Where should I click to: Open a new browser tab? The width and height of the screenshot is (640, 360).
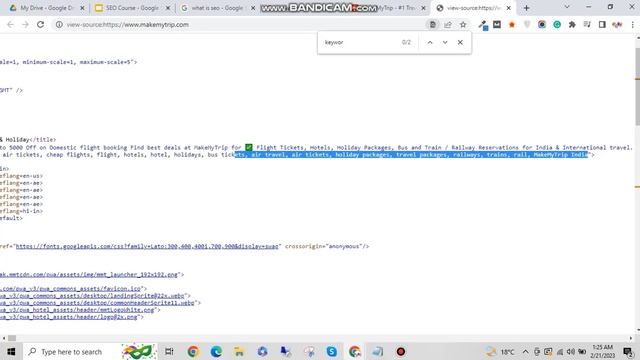527,8
